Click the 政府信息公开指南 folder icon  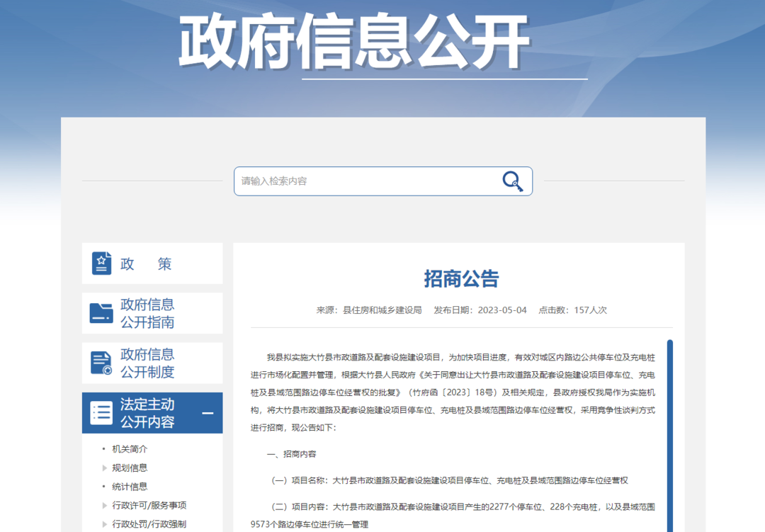(x=101, y=313)
